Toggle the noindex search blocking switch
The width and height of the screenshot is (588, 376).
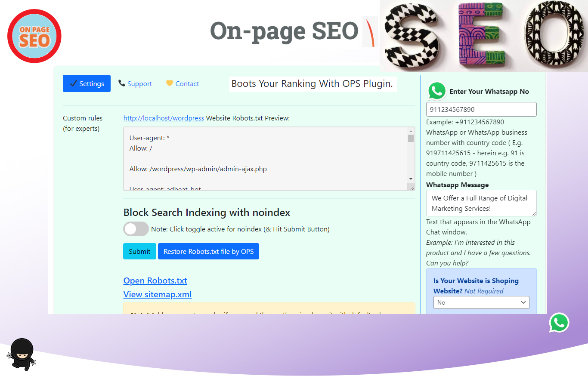136,229
